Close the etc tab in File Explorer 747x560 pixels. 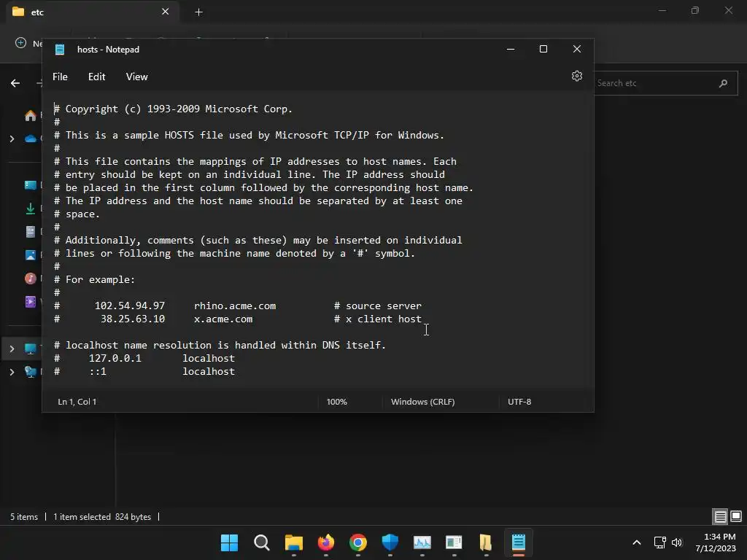[x=166, y=12]
